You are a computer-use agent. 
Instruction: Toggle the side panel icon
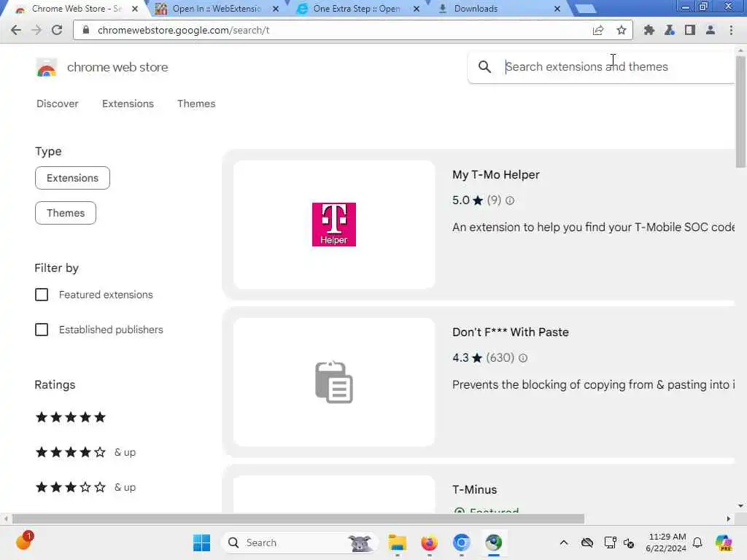pos(689,30)
